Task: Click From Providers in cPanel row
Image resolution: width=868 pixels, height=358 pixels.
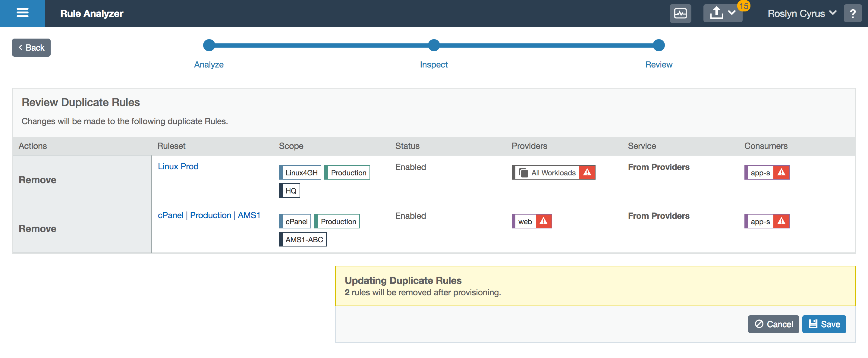Action: [x=659, y=216]
